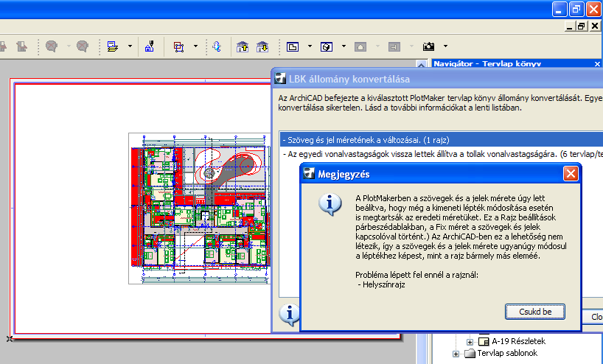Click the red-blue overlapping squares trace icon
Viewport: 603px width, 364px height.
[178, 47]
